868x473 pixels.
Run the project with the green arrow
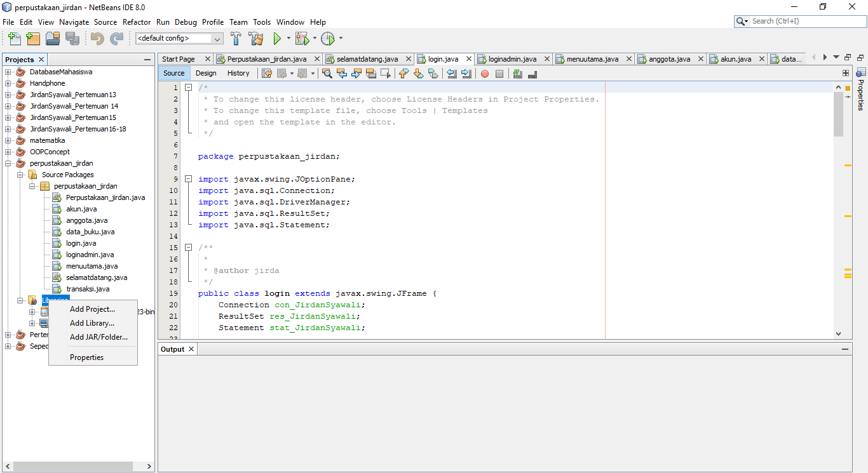[x=278, y=39]
